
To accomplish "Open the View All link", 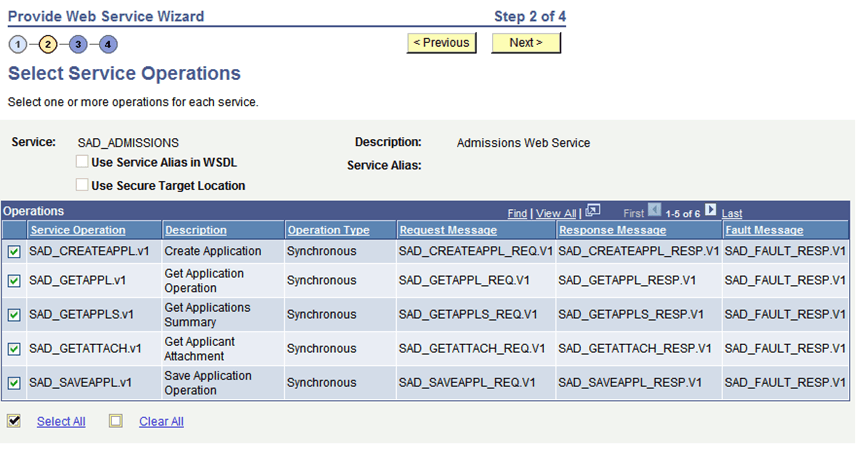I will (x=555, y=213).
